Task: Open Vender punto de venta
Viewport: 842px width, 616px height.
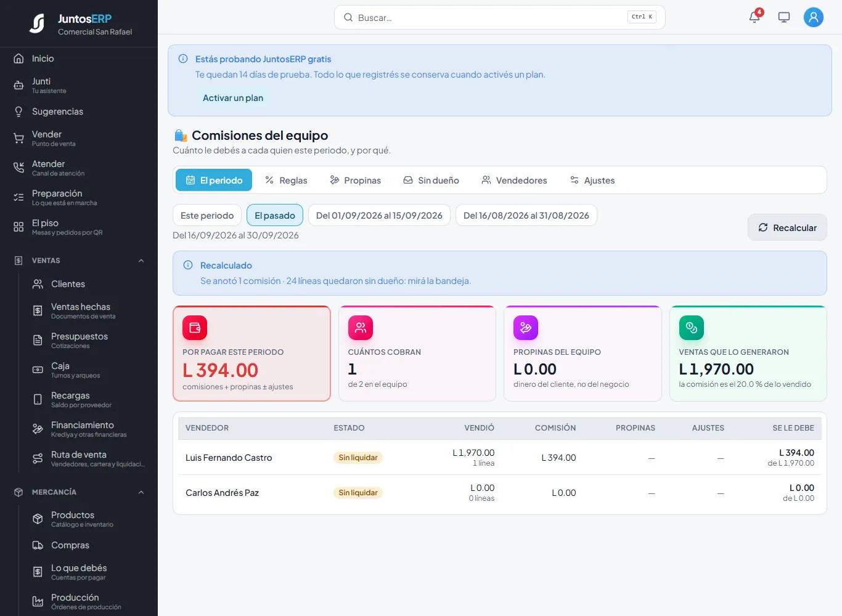Action: (x=79, y=138)
